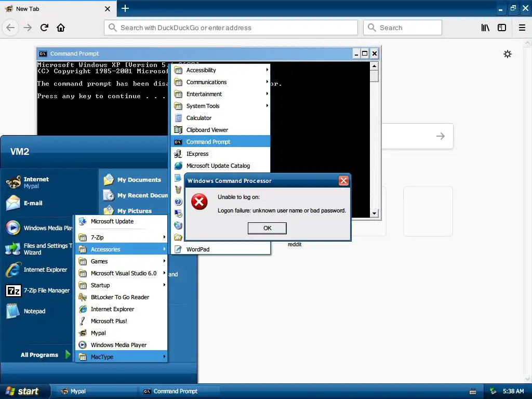Close the New Tab tab

tap(107, 9)
